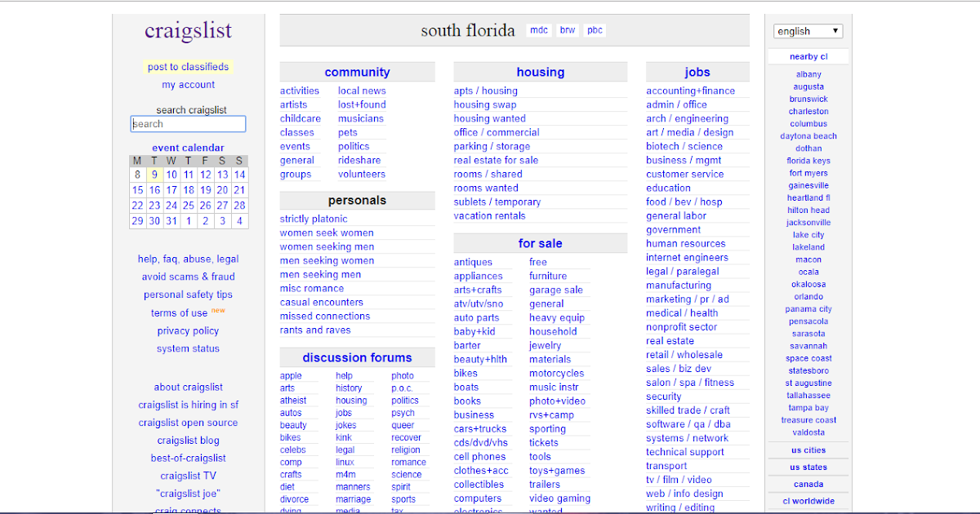The image size is (980, 514).
Task: Open the rants and raves link
Action: [x=315, y=330]
